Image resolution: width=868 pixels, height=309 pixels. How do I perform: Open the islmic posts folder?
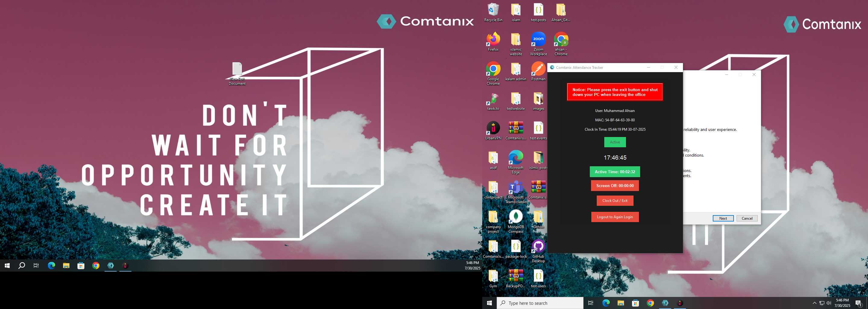[x=538, y=160]
